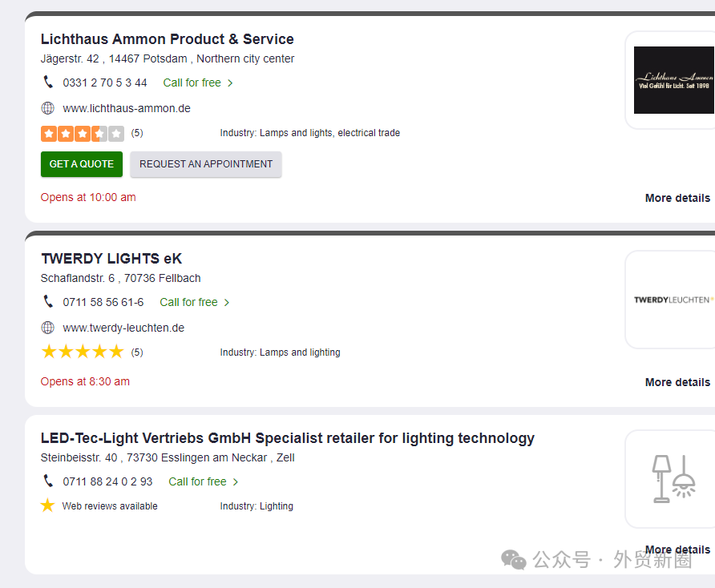715x588 pixels.
Task: Open the TWERDY LEUCHTEN logo thumbnail
Action: [673, 300]
